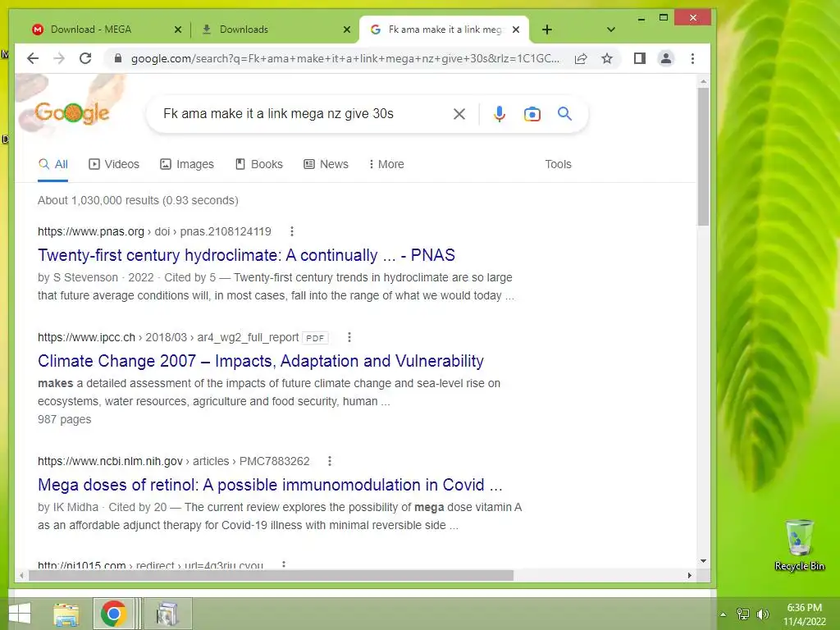Open the volume speaker tray icon
This screenshot has width=840, height=630.
pos(763,614)
